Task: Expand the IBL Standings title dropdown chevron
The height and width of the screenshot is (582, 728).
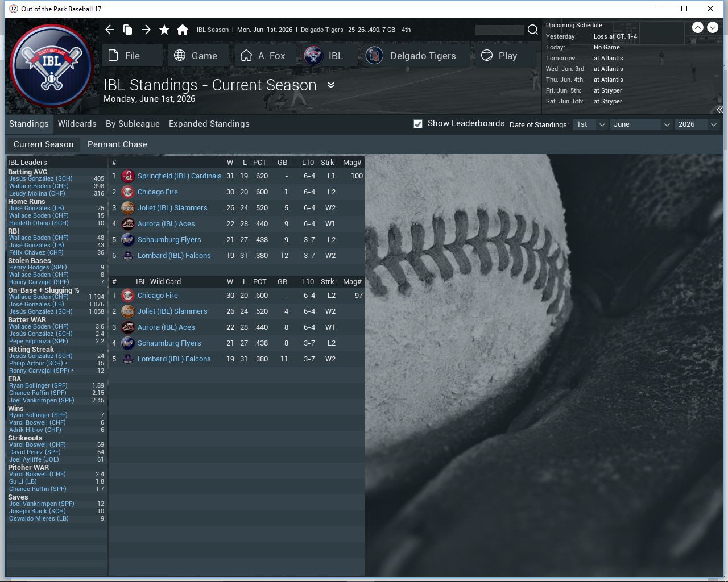Action: tap(331, 85)
